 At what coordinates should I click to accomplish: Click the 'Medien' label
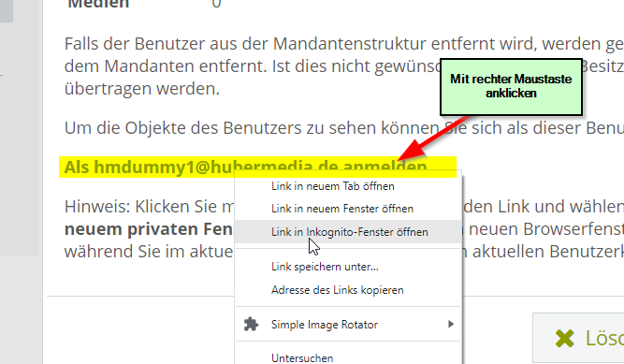click(98, 4)
